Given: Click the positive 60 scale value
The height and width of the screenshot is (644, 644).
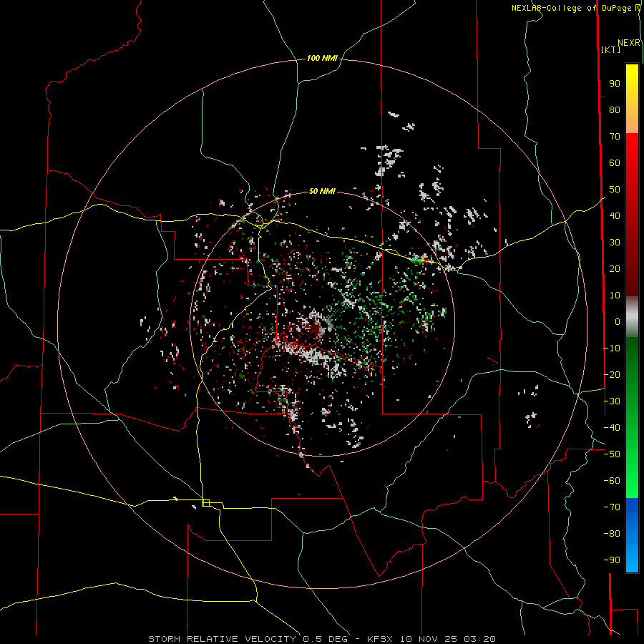Looking at the screenshot, I should (x=615, y=163).
